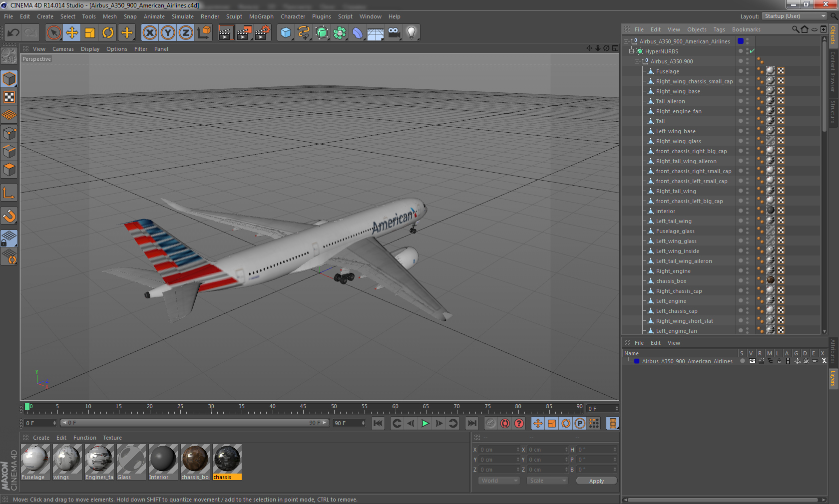Open viewport Display menu

[x=90, y=49]
